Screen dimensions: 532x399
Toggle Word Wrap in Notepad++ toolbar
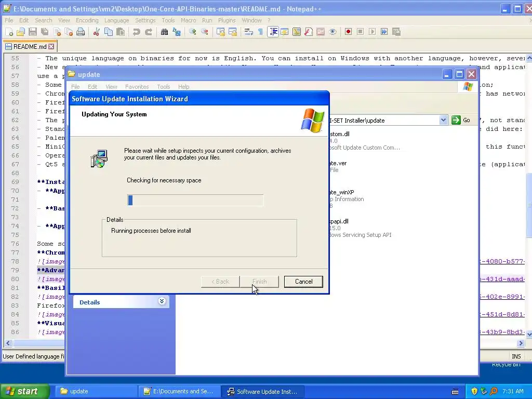point(248,32)
